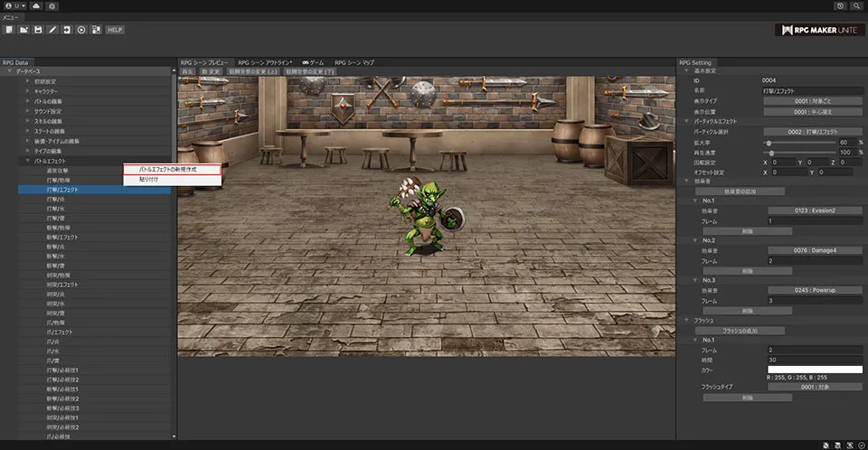Click the フラッシュの追加 button
The height and width of the screenshot is (450, 868).
tap(741, 331)
